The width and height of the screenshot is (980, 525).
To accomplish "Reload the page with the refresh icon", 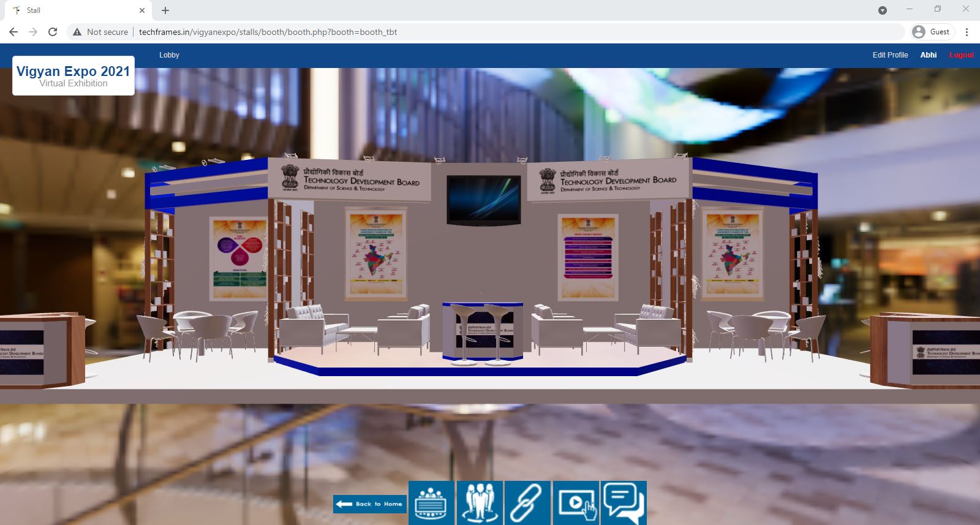I will (x=53, y=32).
